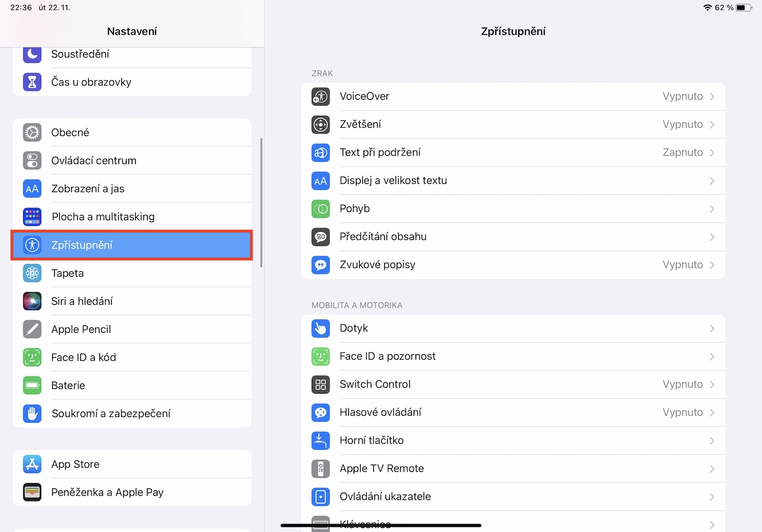
Task: Tap the Siri a hledání icon
Action: pyautogui.click(x=32, y=301)
